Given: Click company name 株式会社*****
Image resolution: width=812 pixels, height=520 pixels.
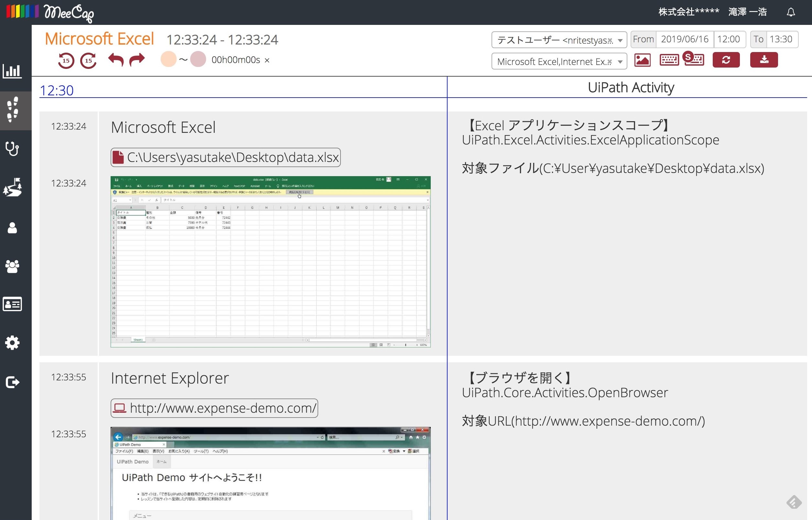Looking at the screenshot, I should pyautogui.click(x=689, y=12).
